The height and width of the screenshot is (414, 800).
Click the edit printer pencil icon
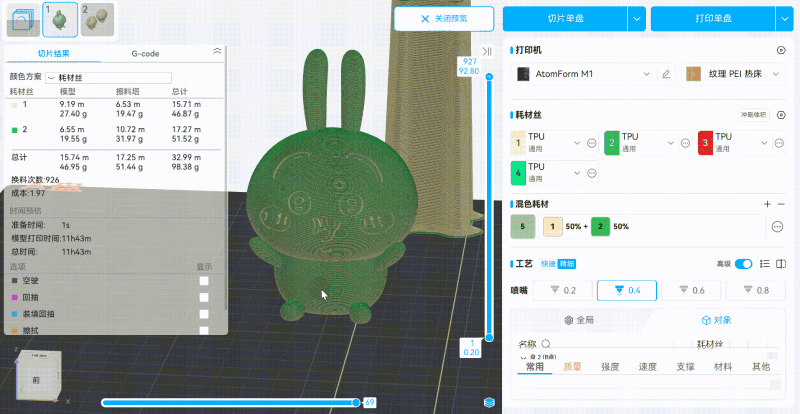click(x=665, y=74)
